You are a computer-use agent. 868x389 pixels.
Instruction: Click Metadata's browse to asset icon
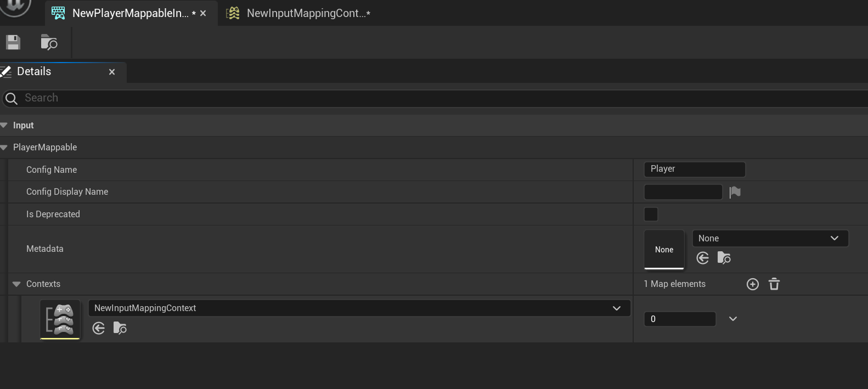pos(724,258)
